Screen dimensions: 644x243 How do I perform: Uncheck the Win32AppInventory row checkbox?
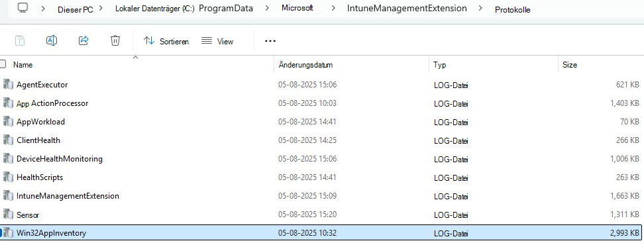click(1, 233)
